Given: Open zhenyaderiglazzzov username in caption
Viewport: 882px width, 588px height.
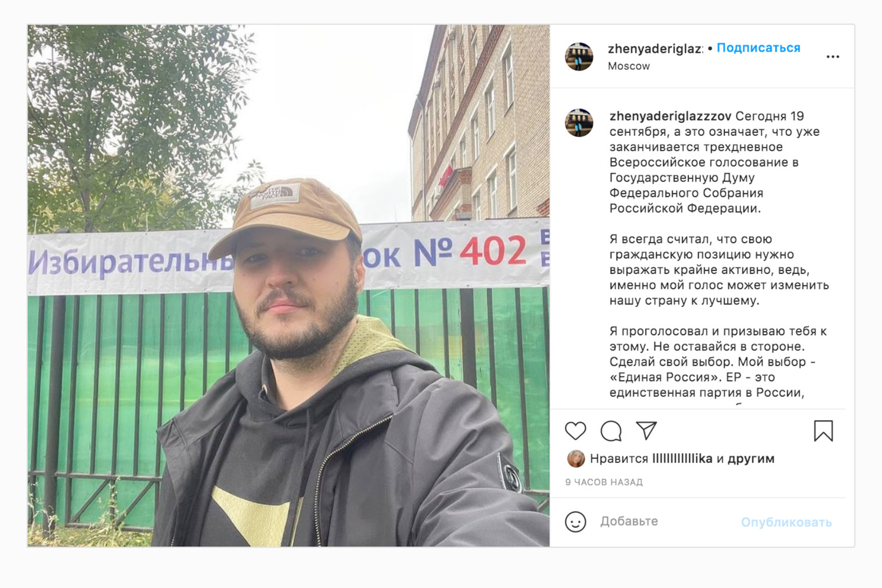Looking at the screenshot, I should point(670,116).
